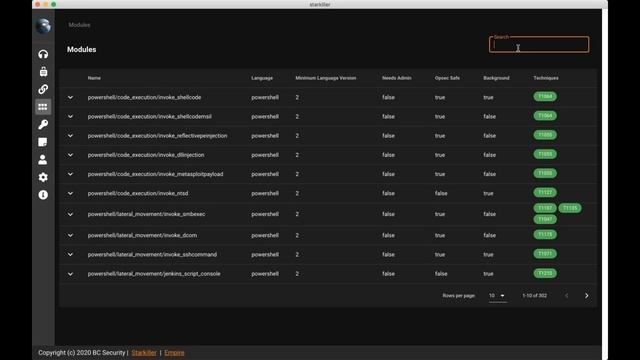Open the Credentials key icon in sidebar
This screenshot has width=640, height=360.
(x=43, y=124)
